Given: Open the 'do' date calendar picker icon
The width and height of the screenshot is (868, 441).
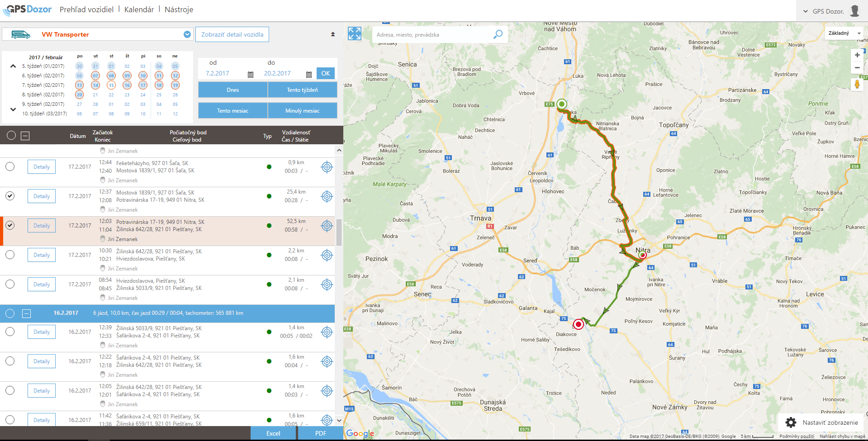Looking at the screenshot, I should [309, 75].
